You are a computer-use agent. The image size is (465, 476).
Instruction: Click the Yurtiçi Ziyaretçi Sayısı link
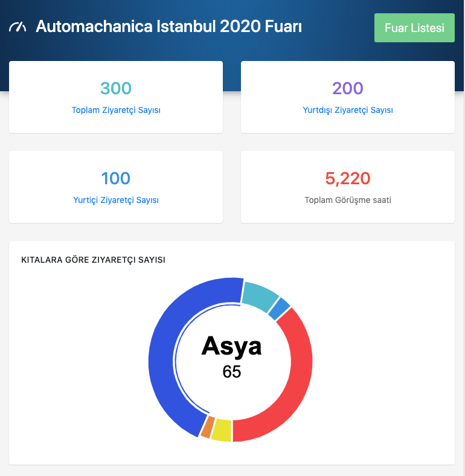116,200
